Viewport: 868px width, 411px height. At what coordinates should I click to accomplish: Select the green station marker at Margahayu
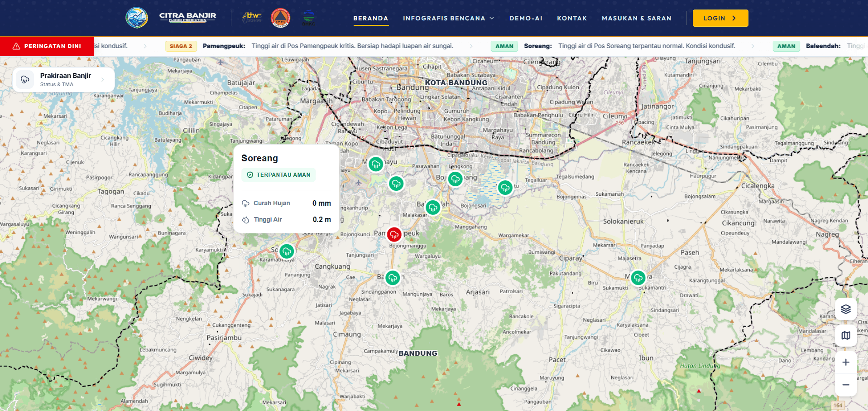pyautogui.click(x=376, y=164)
